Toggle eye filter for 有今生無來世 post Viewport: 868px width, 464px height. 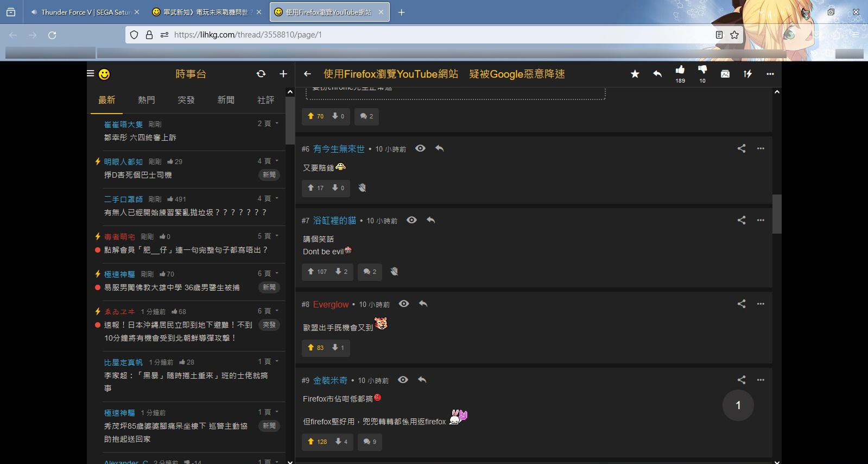[420, 148]
